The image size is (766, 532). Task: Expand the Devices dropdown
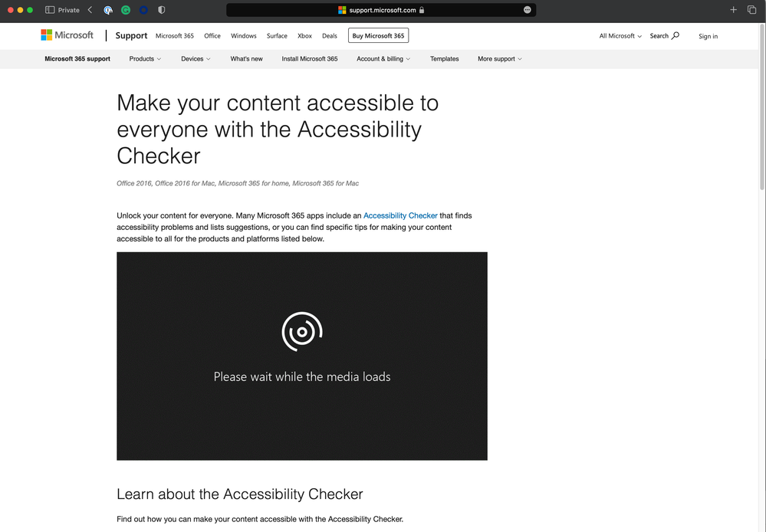point(196,58)
